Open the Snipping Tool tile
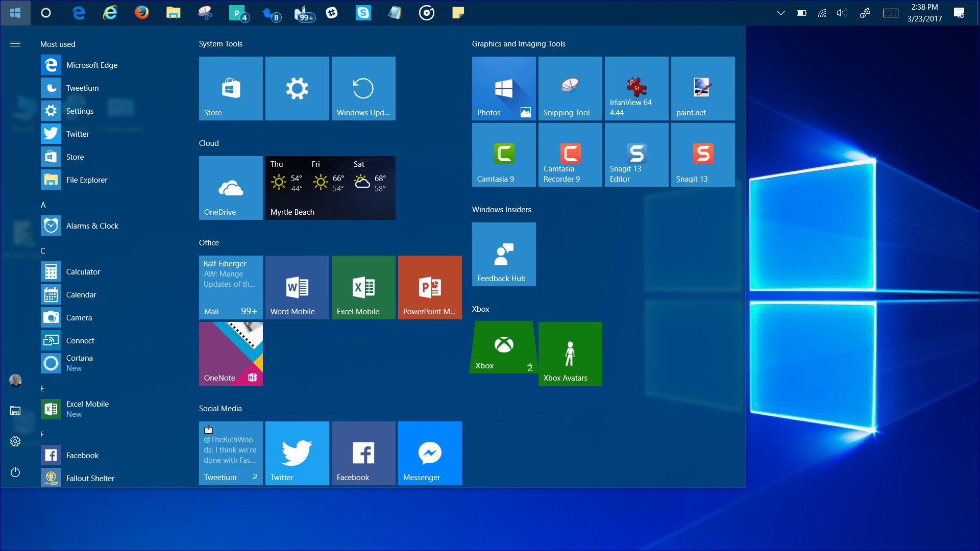This screenshot has width=980, height=551. 570,88
